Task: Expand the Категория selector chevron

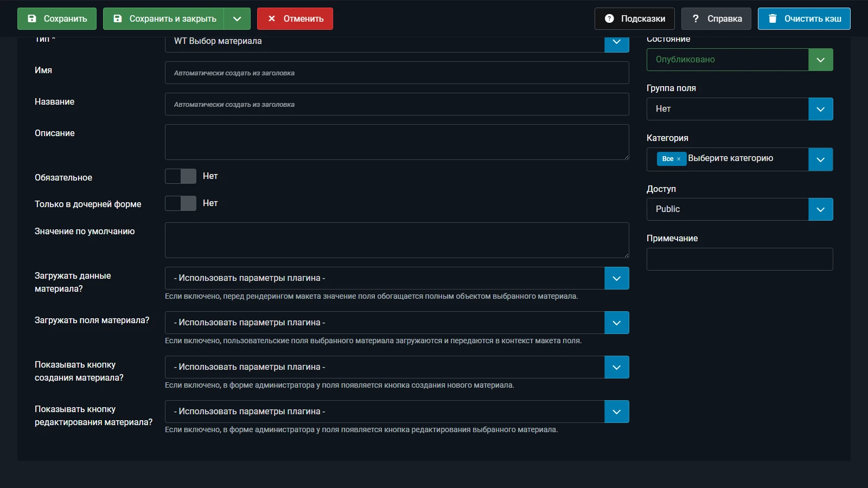Action: [820, 159]
